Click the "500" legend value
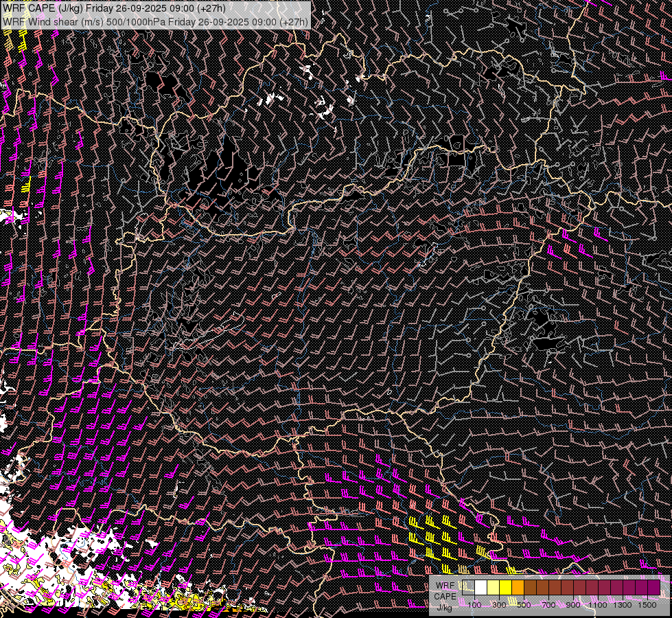Screen dimensions: 672x618 [524, 605]
